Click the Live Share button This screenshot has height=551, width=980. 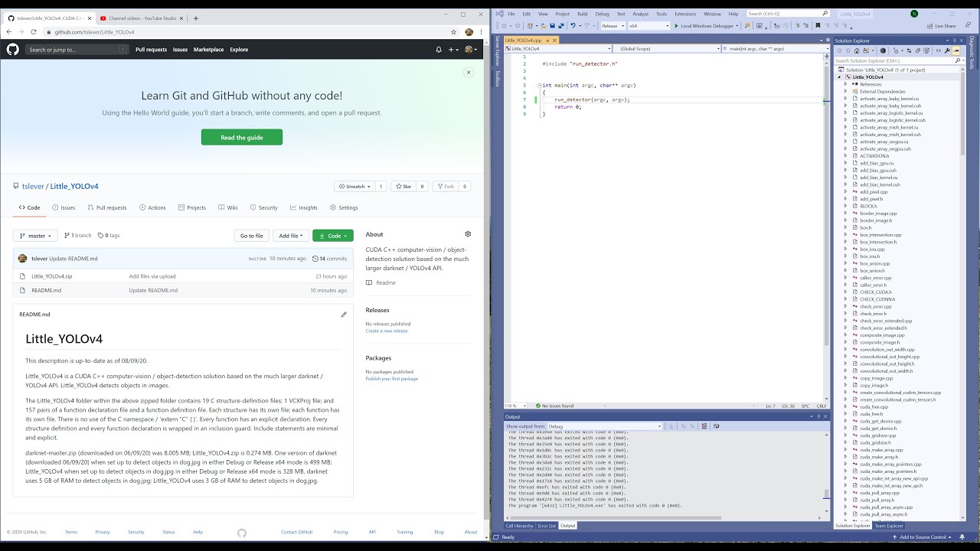pyautogui.click(x=942, y=26)
